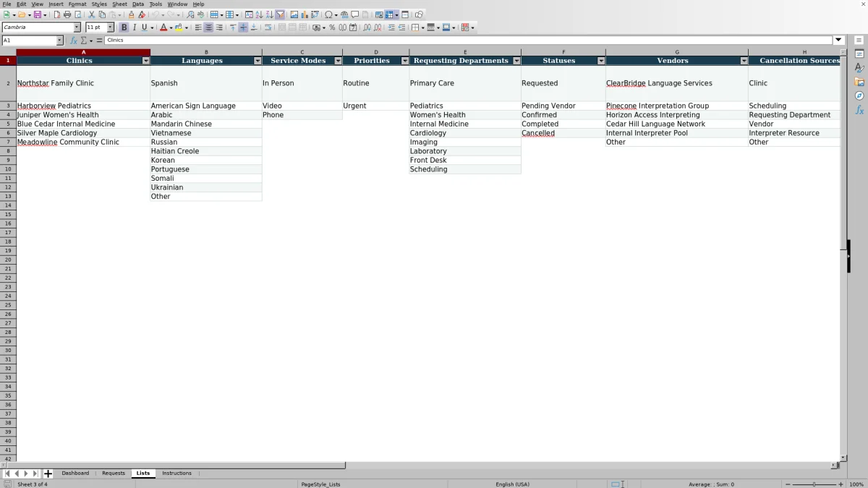This screenshot has height=488, width=868.
Task: Click the PageStyle_Lists status bar field
Action: 320,484
